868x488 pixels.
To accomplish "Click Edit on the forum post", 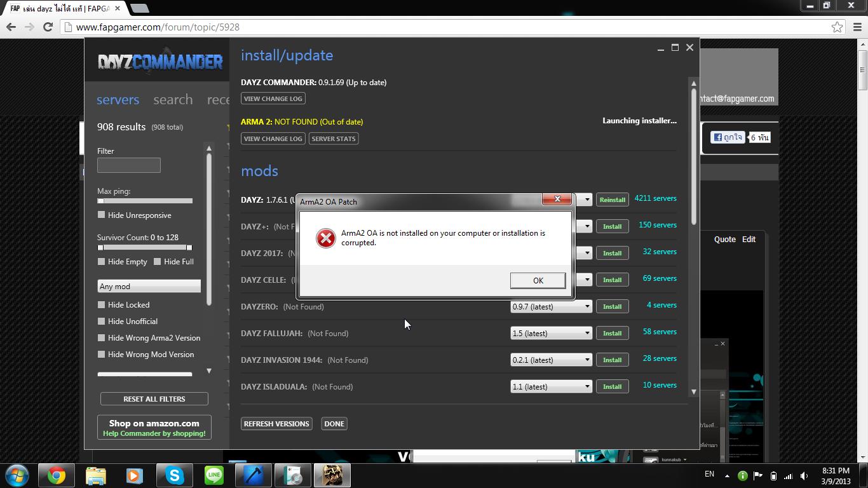I will point(749,239).
